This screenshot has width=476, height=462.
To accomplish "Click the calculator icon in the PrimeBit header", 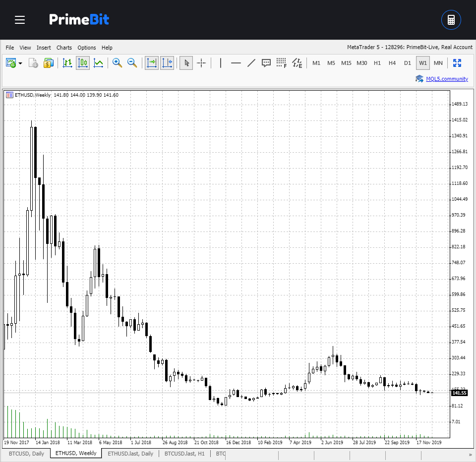I will pyautogui.click(x=451, y=20).
